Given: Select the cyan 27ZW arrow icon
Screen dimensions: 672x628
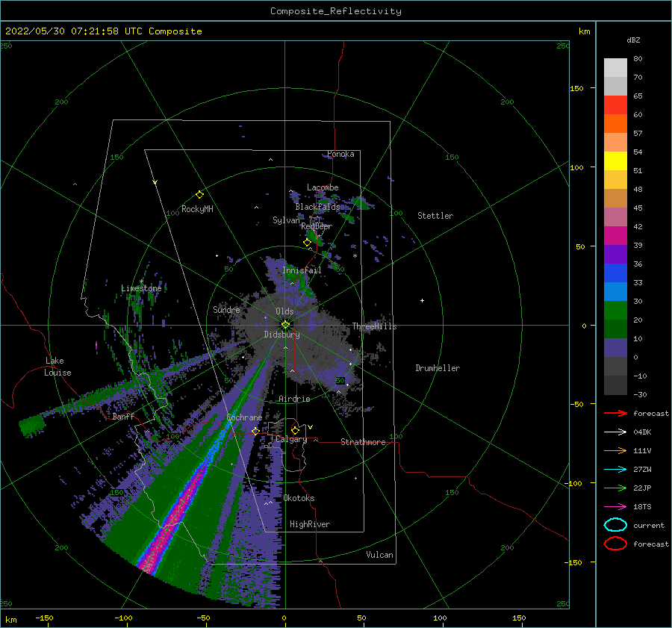Looking at the screenshot, I should (615, 470).
